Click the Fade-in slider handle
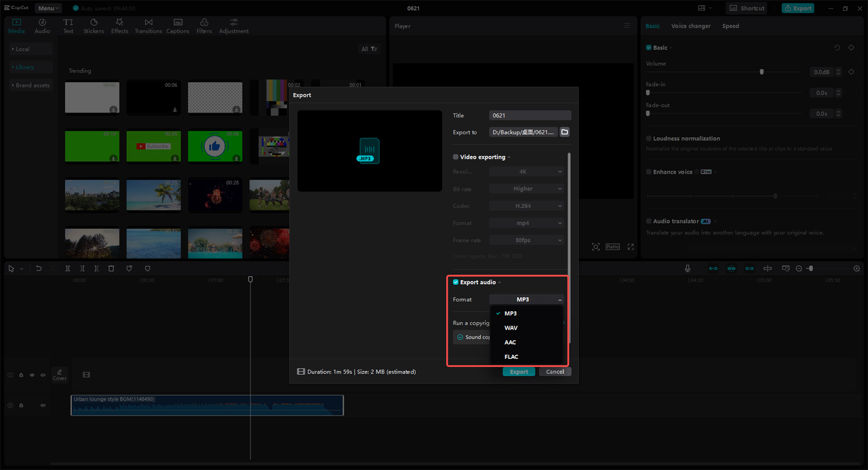 pyautogui.click(x=648, y=92)
